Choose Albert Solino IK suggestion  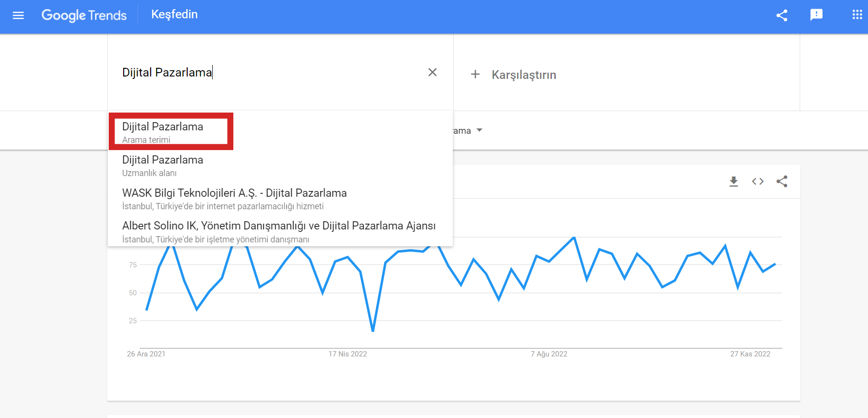coord(280,231)
